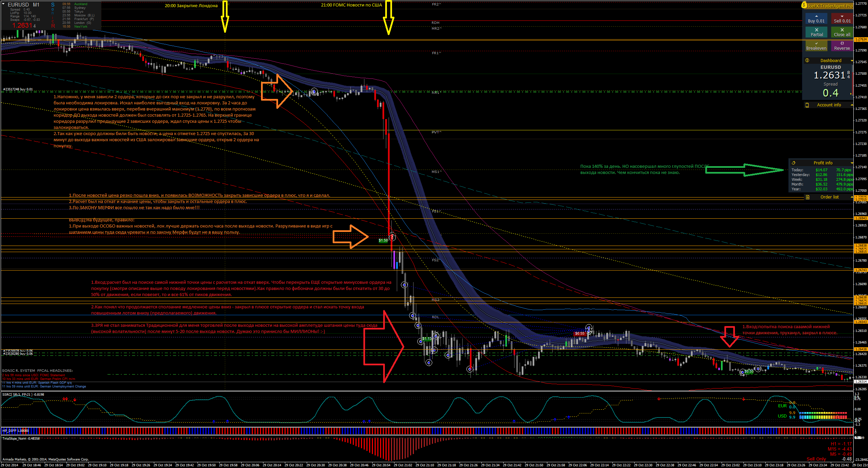Image resolution: width=868 pixels, height=468 pixels.
Task: Click the USD currency strength bar
Action: click(823, 417)
